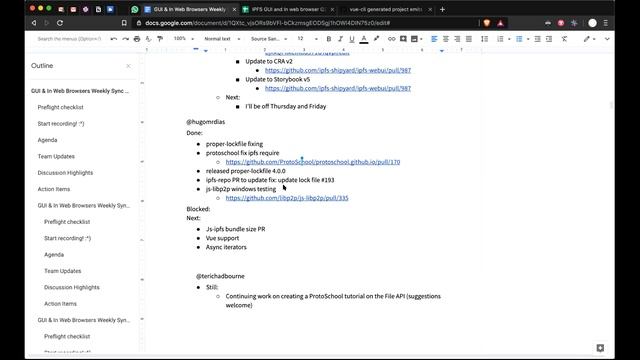
Task: Toggle underline formatting
Action: tap(352, 39)
